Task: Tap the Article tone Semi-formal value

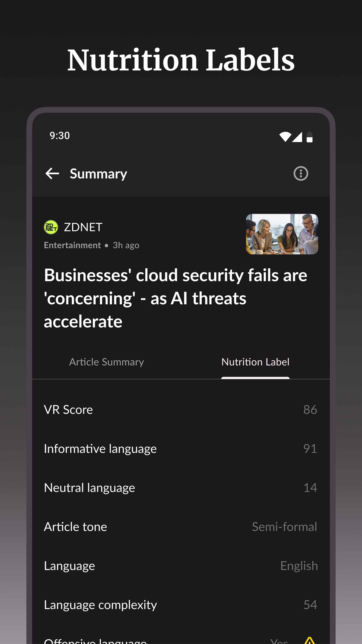Action: click(x=284, y=527)
